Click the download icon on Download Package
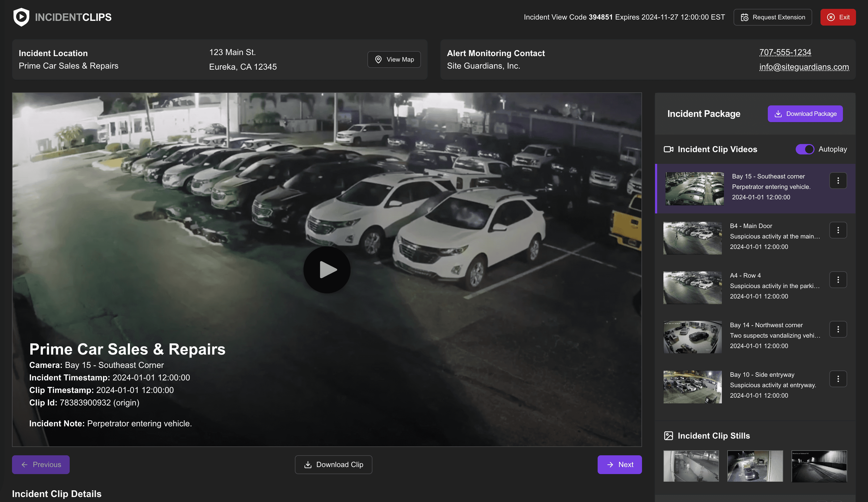 click(x=778, y=113)
